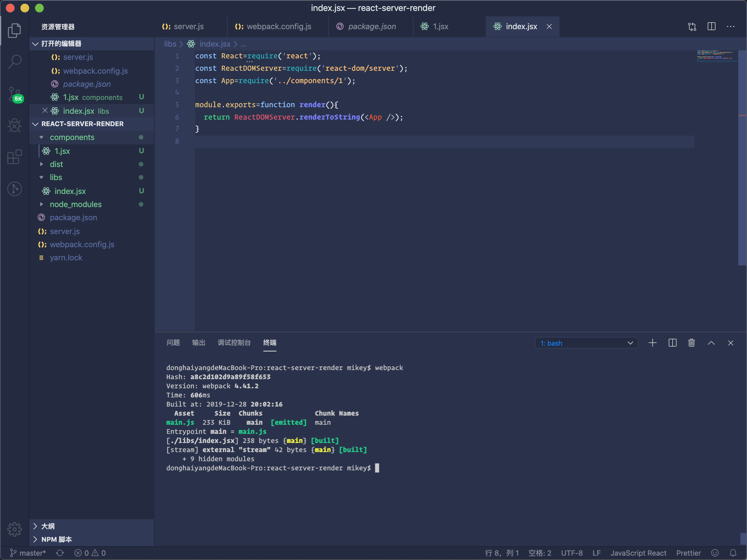The image size is (747, 560).
Task: Split the editor using the top-right icon
Action: click(x=711, y=26)
